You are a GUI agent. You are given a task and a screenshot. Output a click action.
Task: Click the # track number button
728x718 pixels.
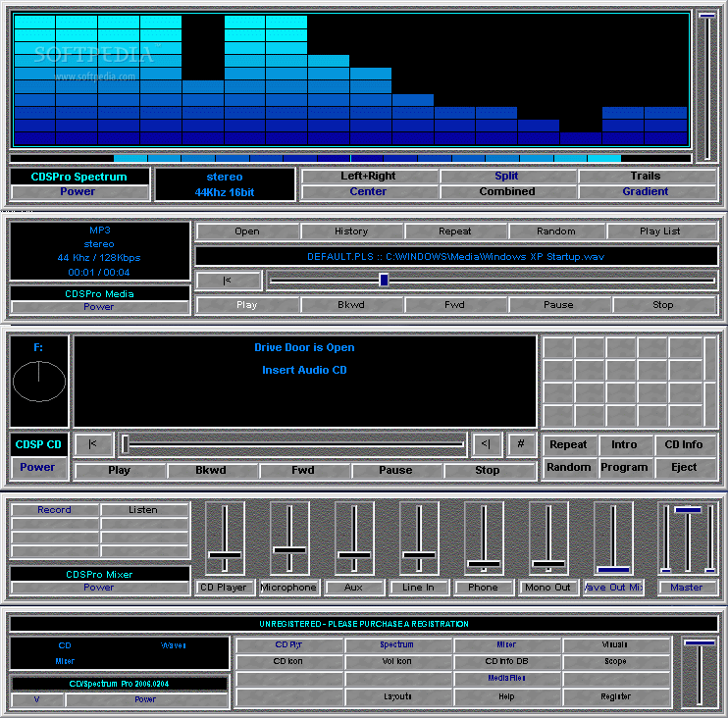click(521, 444)
